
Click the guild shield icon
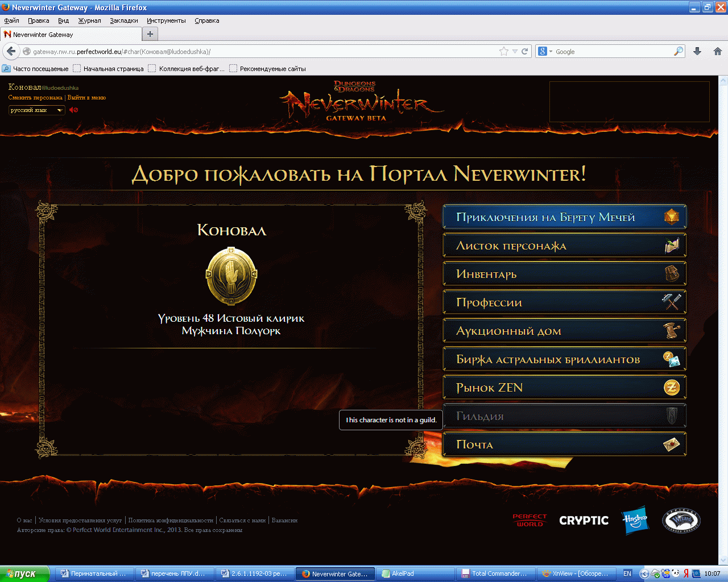672,416
